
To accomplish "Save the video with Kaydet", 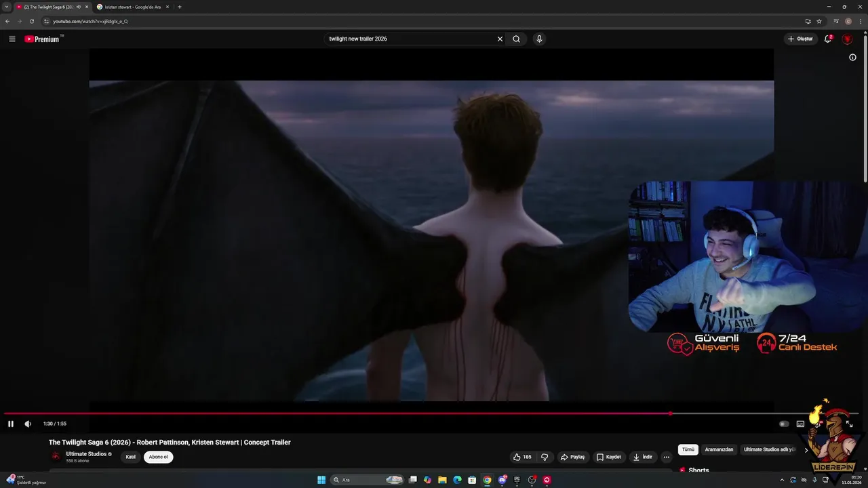I will 609,457.
